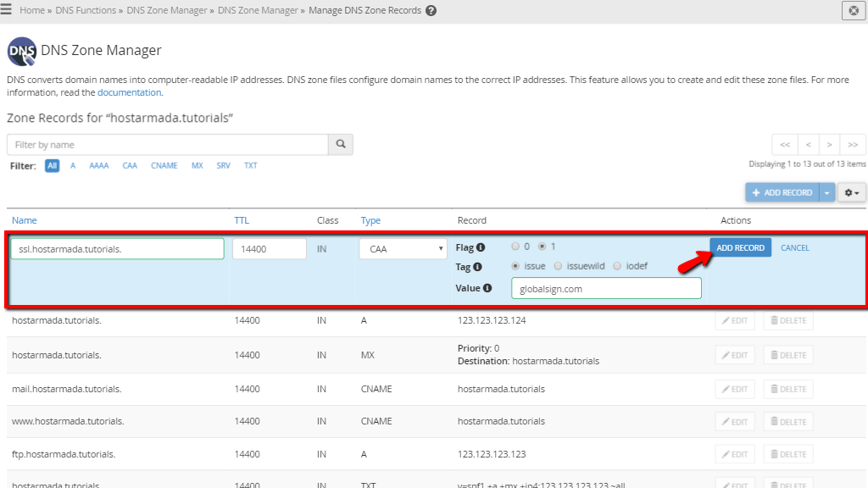Screen dimensions: 868x488
Task: Go to the last page of records
Action: click(x=853, y=144)
